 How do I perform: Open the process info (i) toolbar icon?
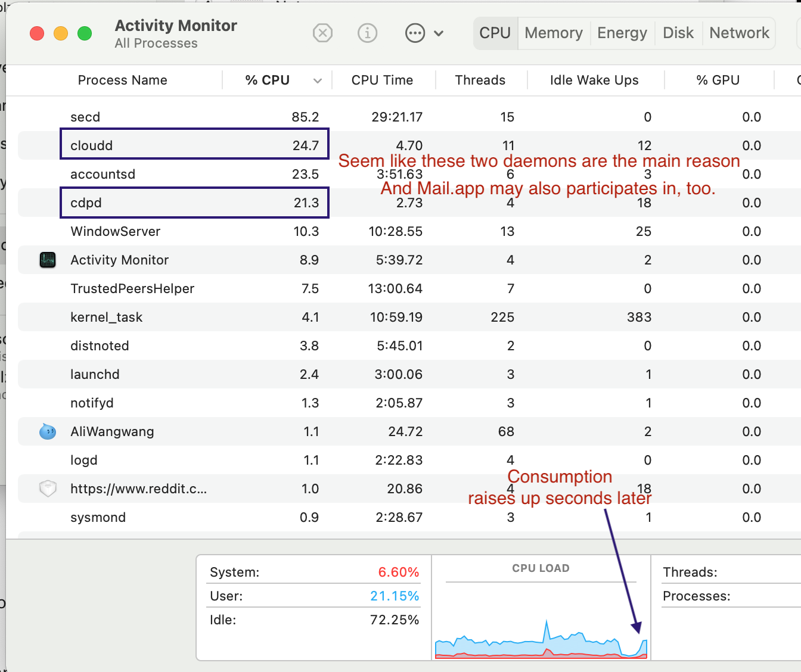tap(367, 33)
